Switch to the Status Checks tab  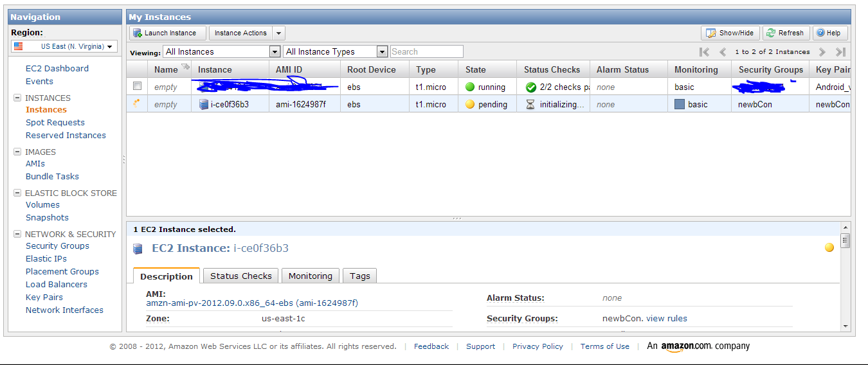coord(241,276)
